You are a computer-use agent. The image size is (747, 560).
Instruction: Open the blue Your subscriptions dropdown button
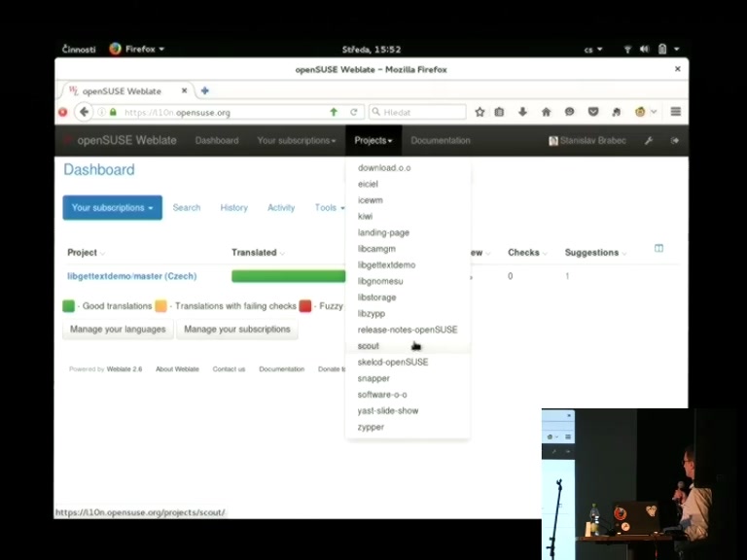coord(113,208)
